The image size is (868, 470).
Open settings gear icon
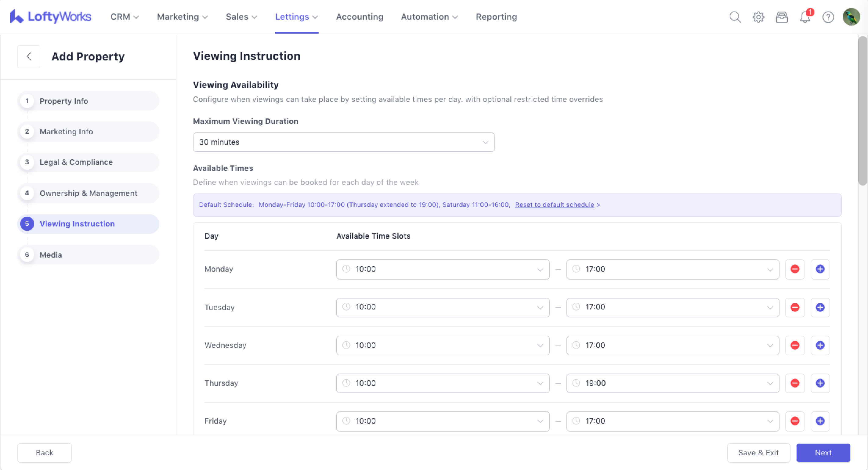[758, 17]
